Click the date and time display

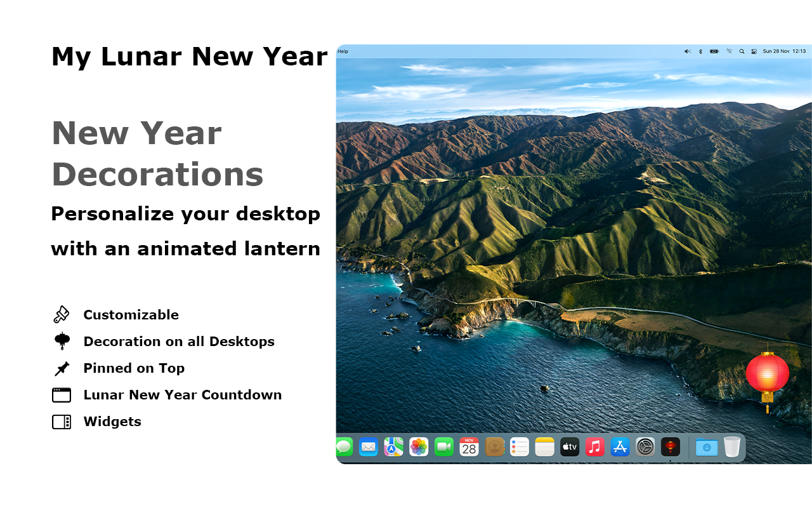pyautogui.click(x=783, y=51)
